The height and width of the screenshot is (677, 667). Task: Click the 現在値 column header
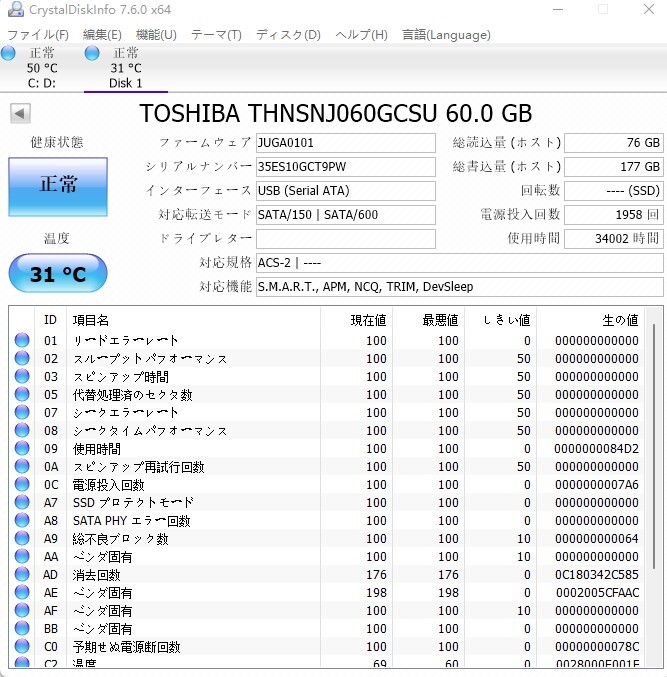(356, 320)
